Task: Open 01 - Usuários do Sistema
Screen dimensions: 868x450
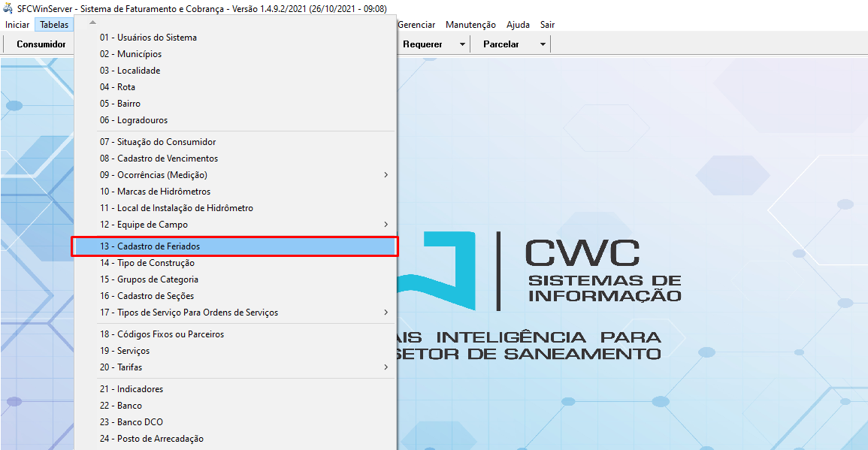Action: click(148, 38)
